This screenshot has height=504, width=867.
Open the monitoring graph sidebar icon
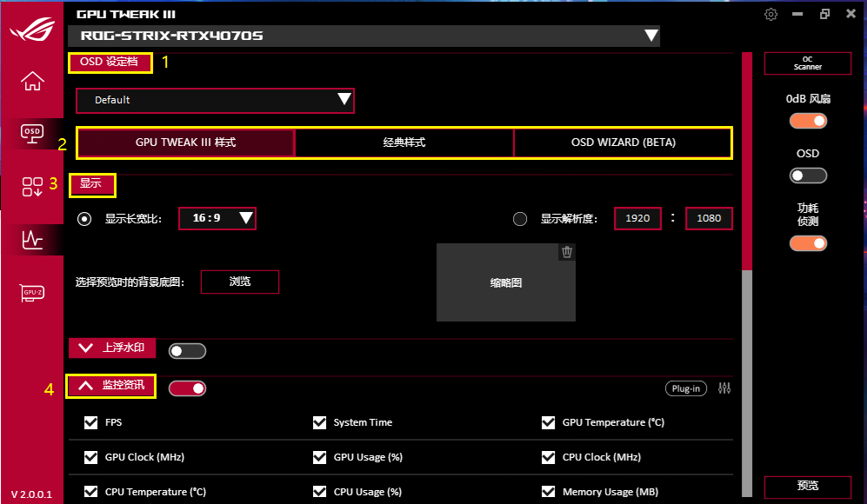(32, 240)
